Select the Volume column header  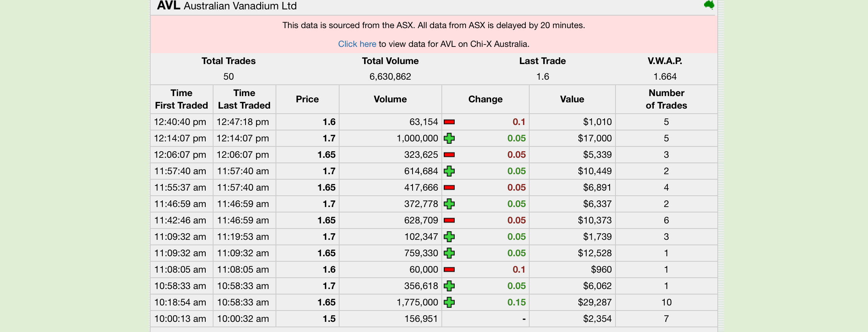pyautogui.click(x=390, y=99)
